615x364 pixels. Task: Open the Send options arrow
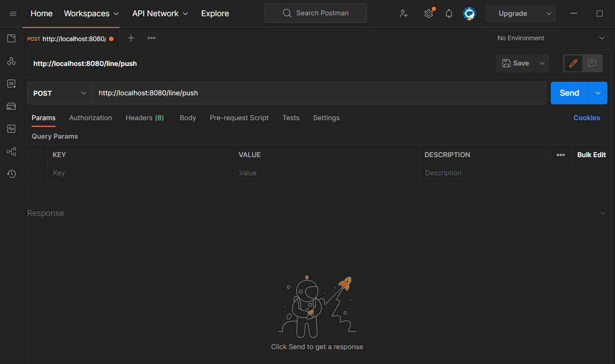[598, 93]
